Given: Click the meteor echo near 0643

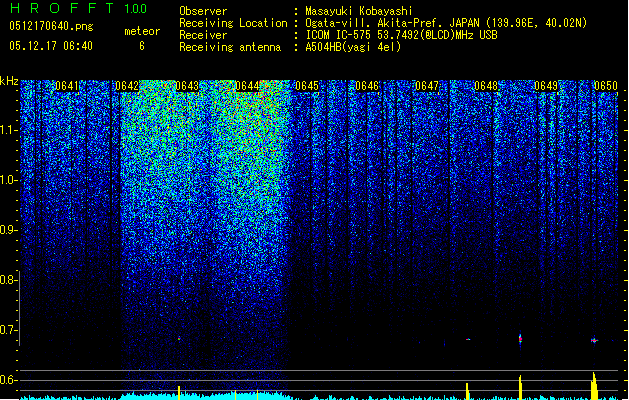Looking at the screenshot, I should point(179,339).
